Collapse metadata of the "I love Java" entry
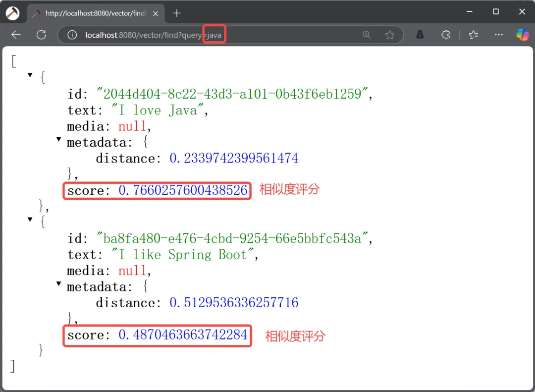The height and width of the screenshot is (392, 535). (x=59, y=140)
